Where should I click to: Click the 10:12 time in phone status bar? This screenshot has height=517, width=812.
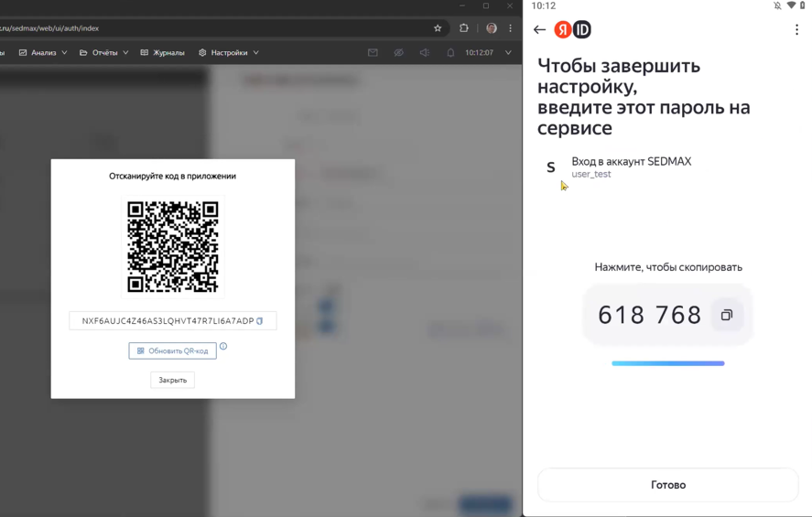tap(543, 5)
